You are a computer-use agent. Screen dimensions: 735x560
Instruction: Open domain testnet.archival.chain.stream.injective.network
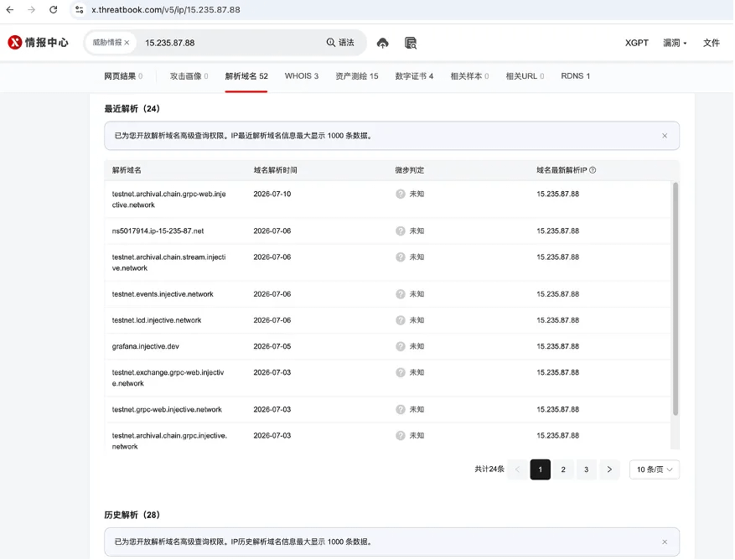[168, 263]
